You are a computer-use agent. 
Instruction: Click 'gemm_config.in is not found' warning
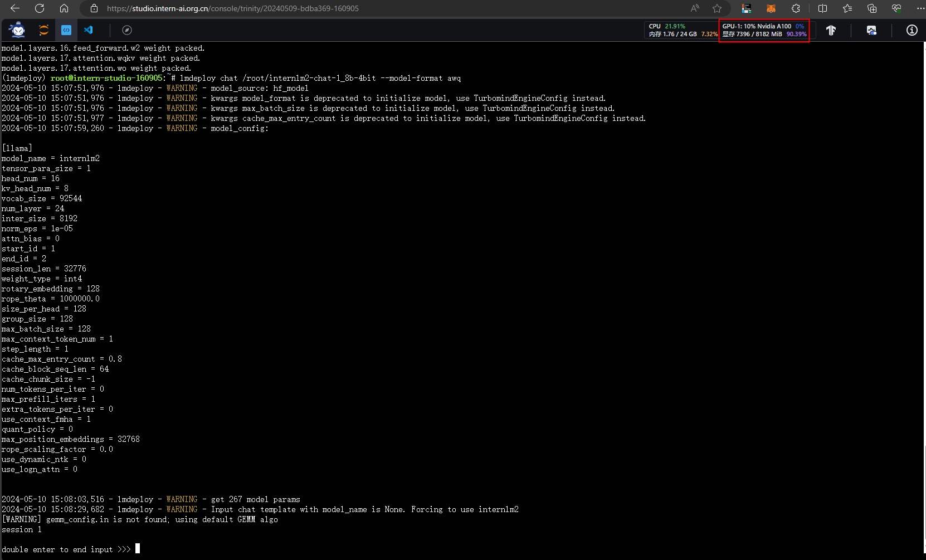click(x=140, y=519)
